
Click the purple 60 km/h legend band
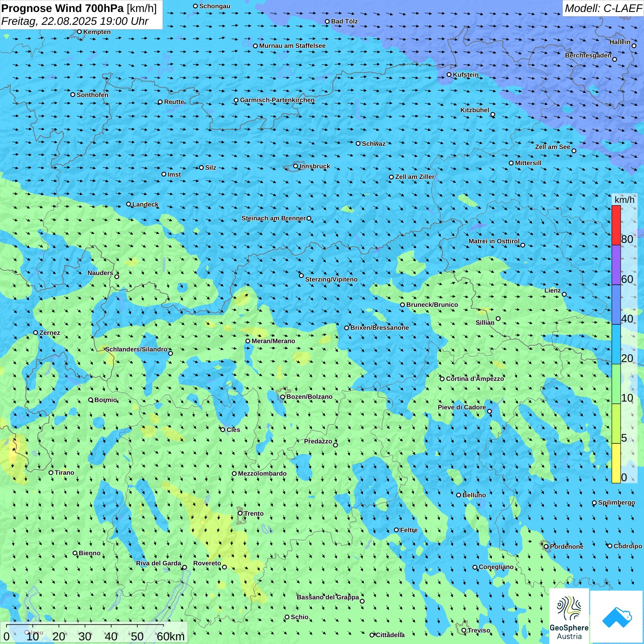coord(616,265)
